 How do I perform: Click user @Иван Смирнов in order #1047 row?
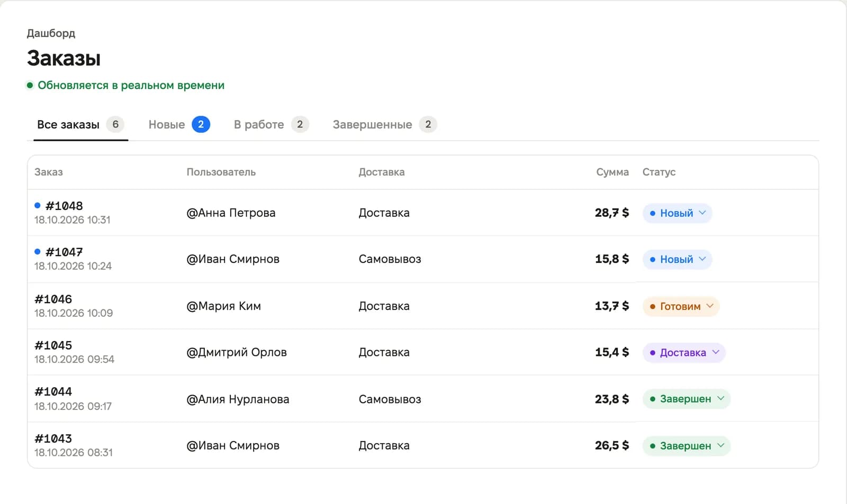click(x=233, y=259)
